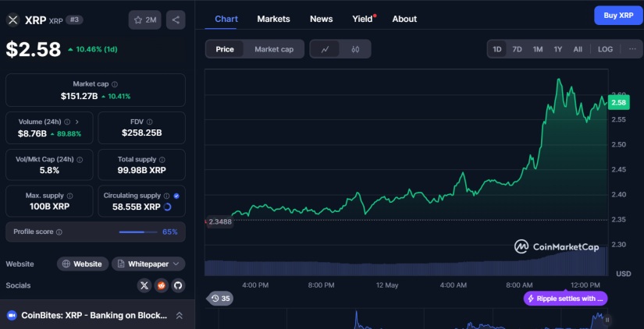Viewport: 644px width, 329px height.
Task: Click the #3 rank badge
Action: (x=74, y=19)
